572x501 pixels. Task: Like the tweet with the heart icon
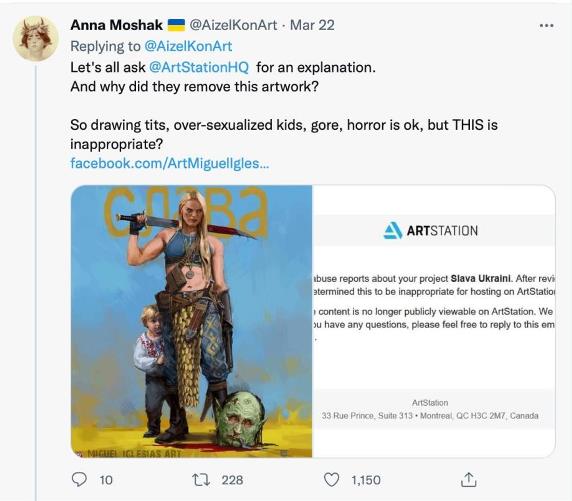[x=332, y=479]
